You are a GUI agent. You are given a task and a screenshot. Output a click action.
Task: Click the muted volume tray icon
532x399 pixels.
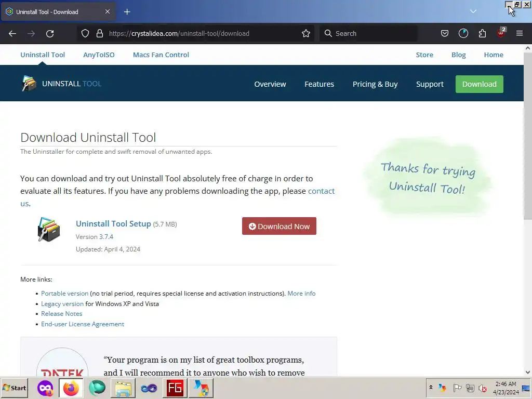[483, 388]
